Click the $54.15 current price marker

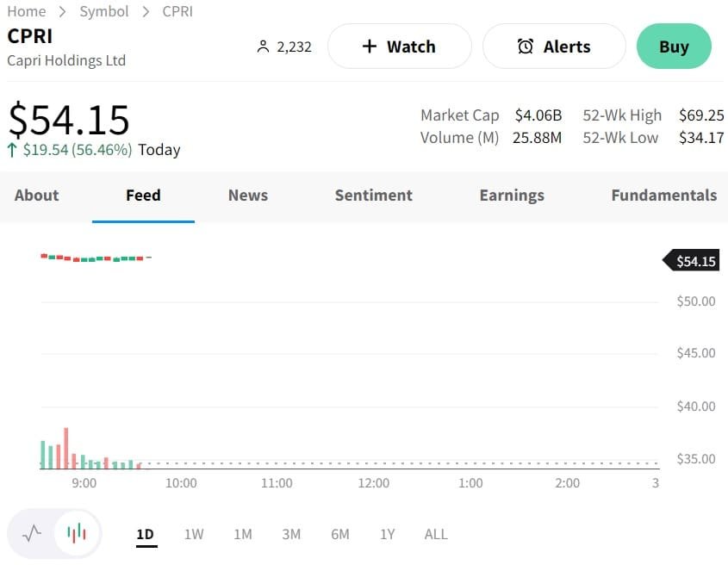[693, 261]
